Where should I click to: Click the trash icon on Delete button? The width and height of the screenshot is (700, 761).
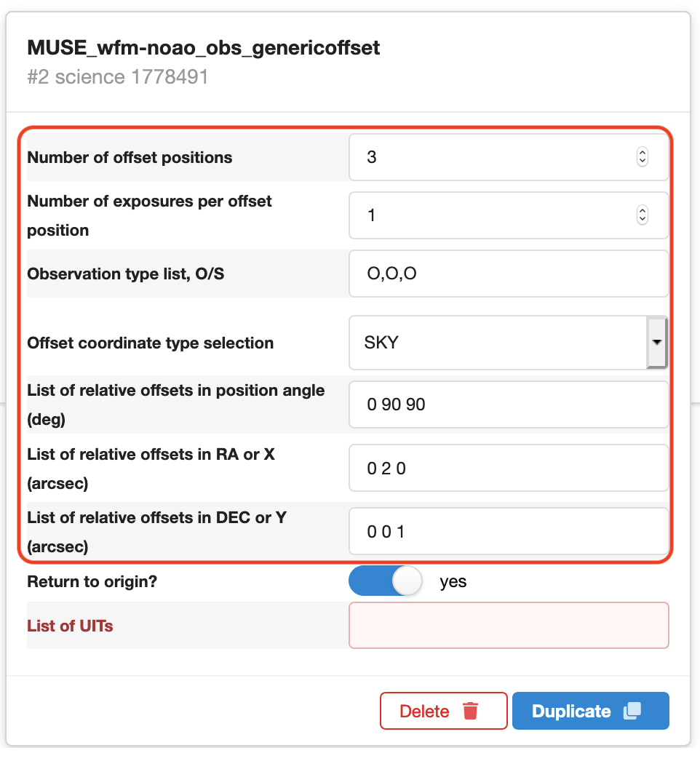click(470, 711)
